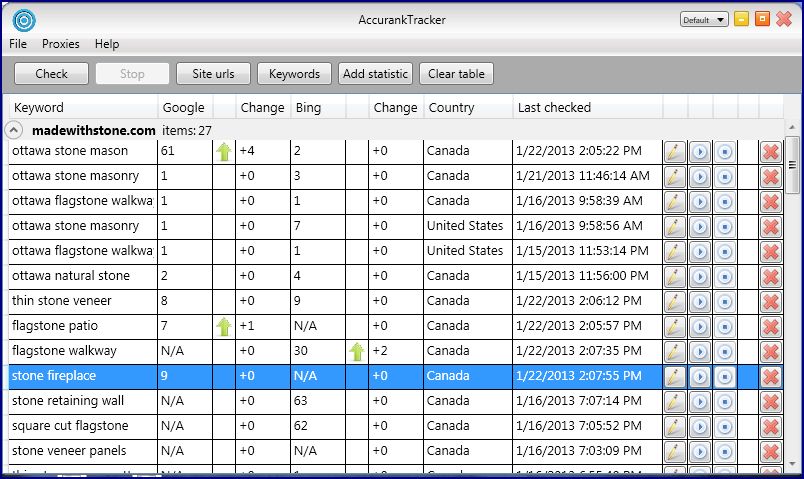Viewport: 804px width, 479px height.
Task: Delete 'thin stone veneer' row
Action: point(771,302)
